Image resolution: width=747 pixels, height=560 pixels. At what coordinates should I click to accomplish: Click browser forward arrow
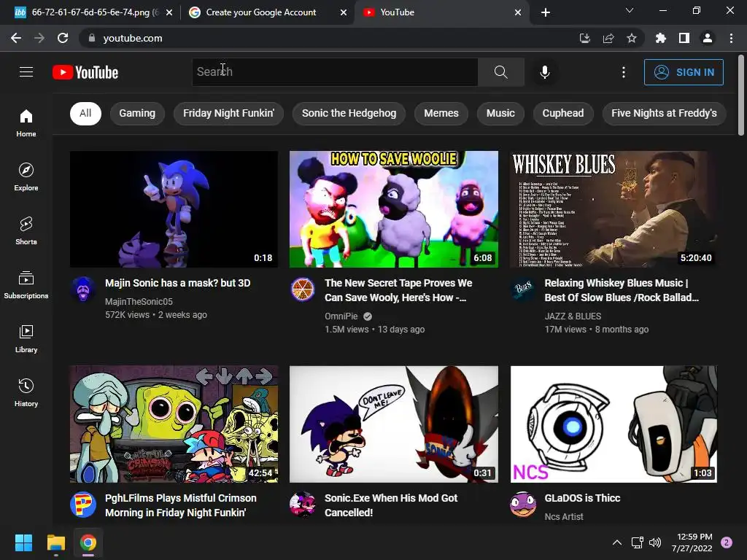coord(39,38)
